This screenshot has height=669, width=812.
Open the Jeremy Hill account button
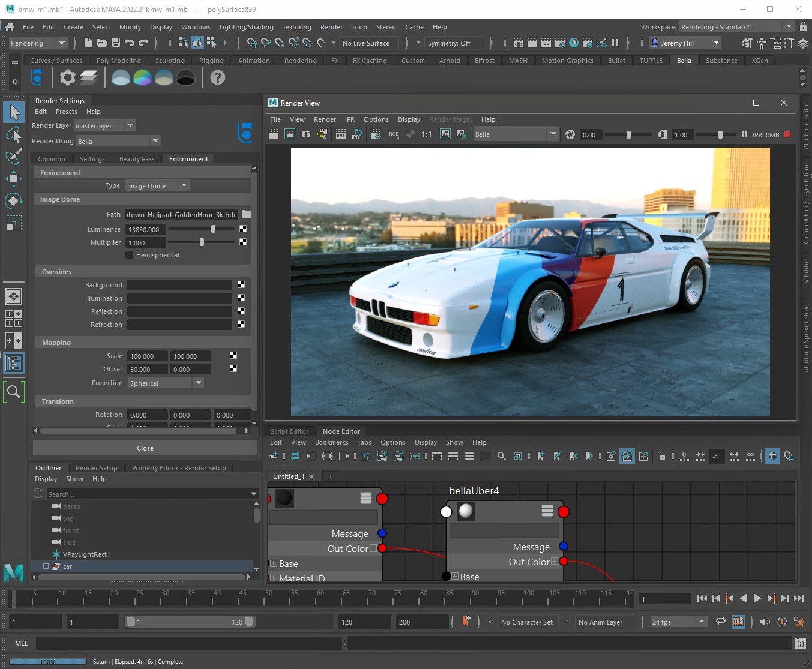tap(685, 43)
